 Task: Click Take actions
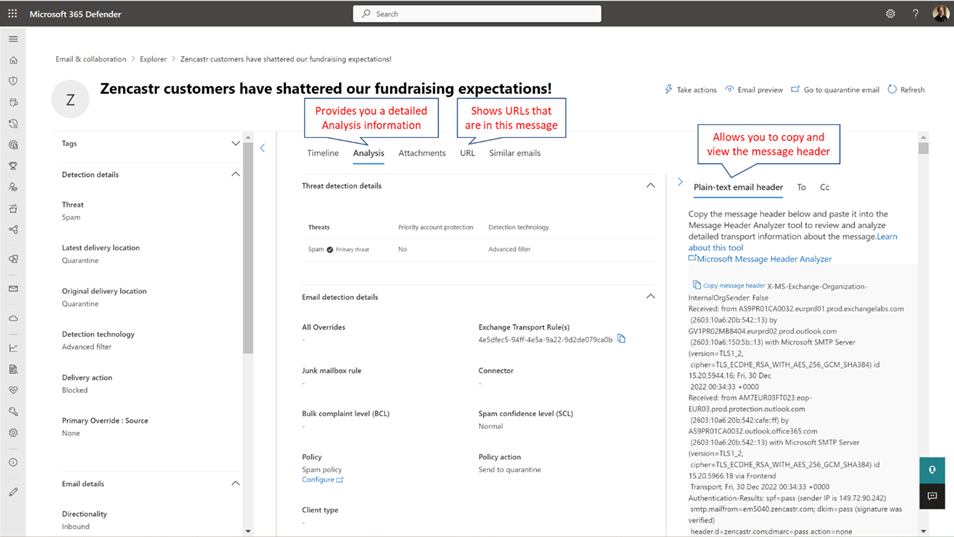[x=691, y=89]
